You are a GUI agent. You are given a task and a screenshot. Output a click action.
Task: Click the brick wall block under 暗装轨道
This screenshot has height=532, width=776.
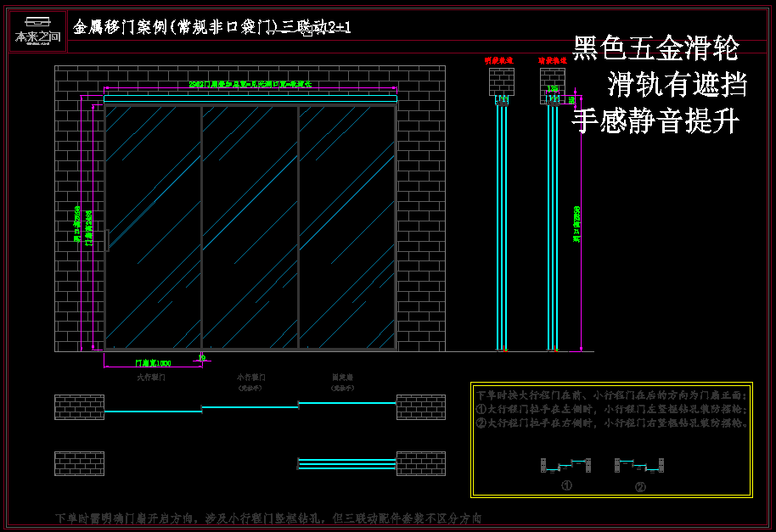tap(553, 86)
